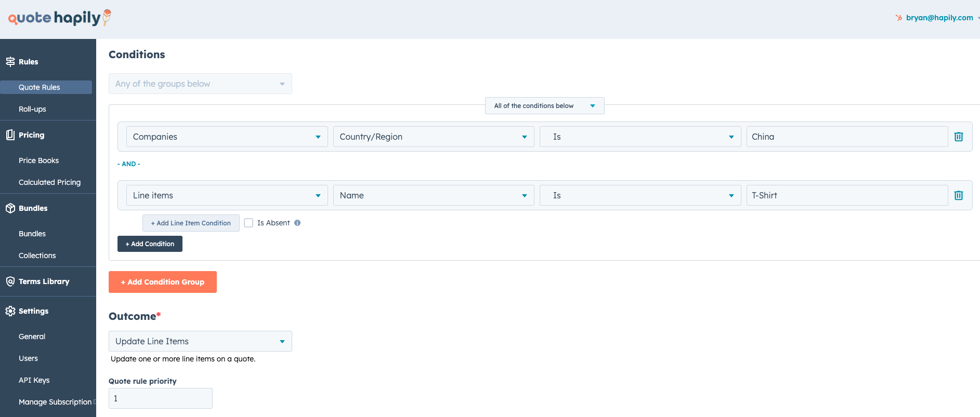Click the Terms Library shield icon
This screenshot has height=417, width=980.
[x=10, y=281]
